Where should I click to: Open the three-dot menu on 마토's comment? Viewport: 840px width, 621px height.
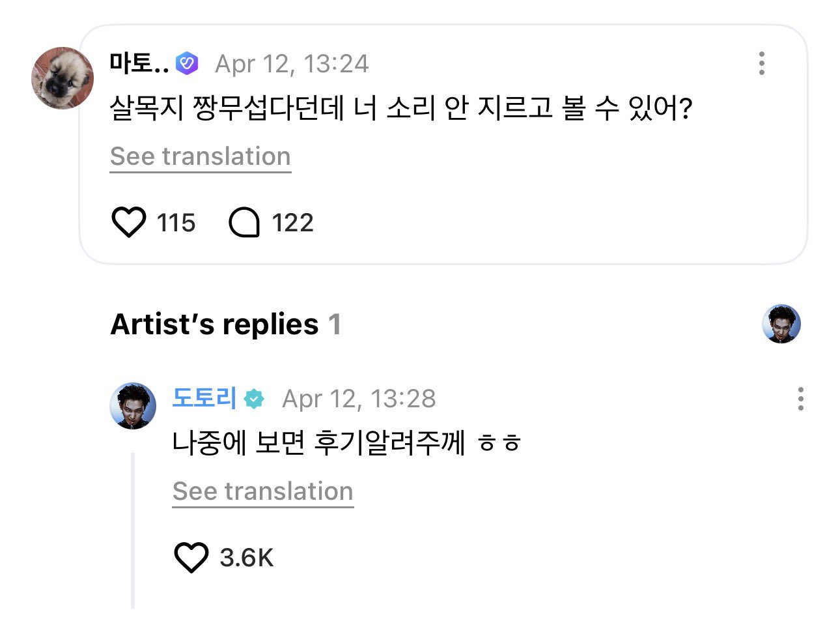pos(761,63)
